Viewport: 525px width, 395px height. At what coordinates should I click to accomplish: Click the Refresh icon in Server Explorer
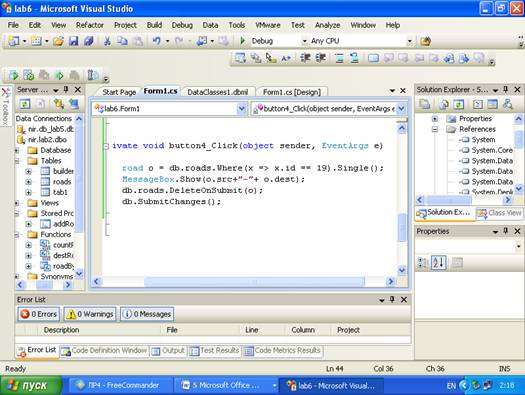tap(25, 104)
